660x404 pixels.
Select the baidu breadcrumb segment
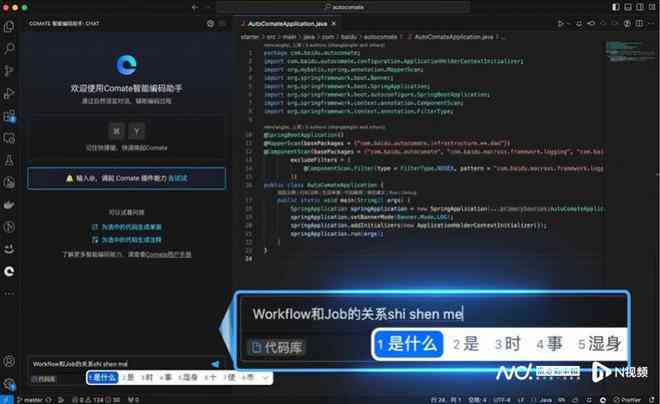[349, 37]
